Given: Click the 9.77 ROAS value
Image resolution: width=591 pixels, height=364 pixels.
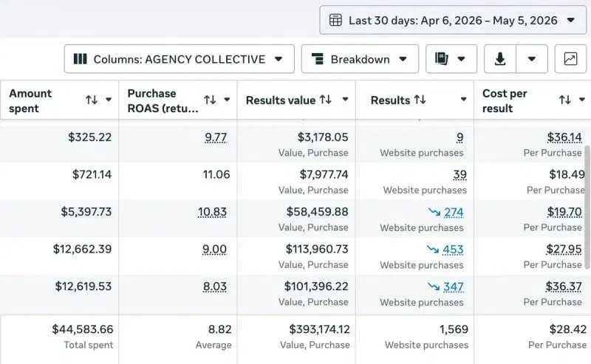Looking at the screenshot, I should click(x=216, y=137).
